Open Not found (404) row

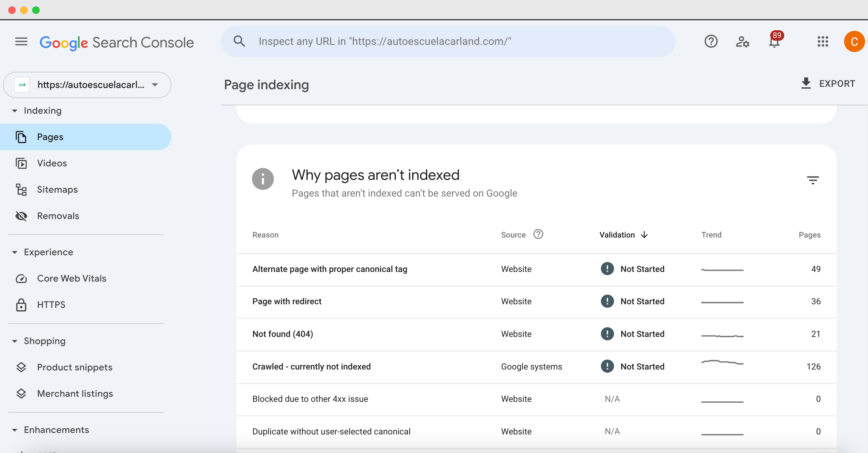pos(536,334)
